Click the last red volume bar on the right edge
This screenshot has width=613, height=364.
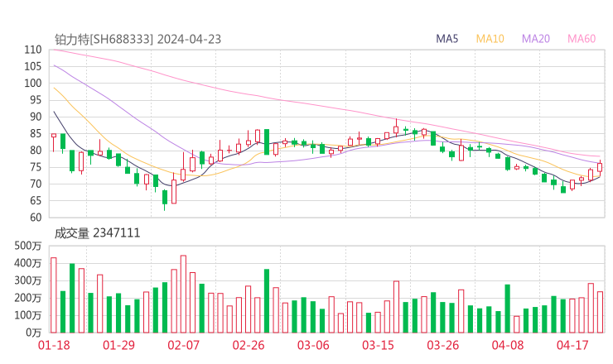point(600,312)
